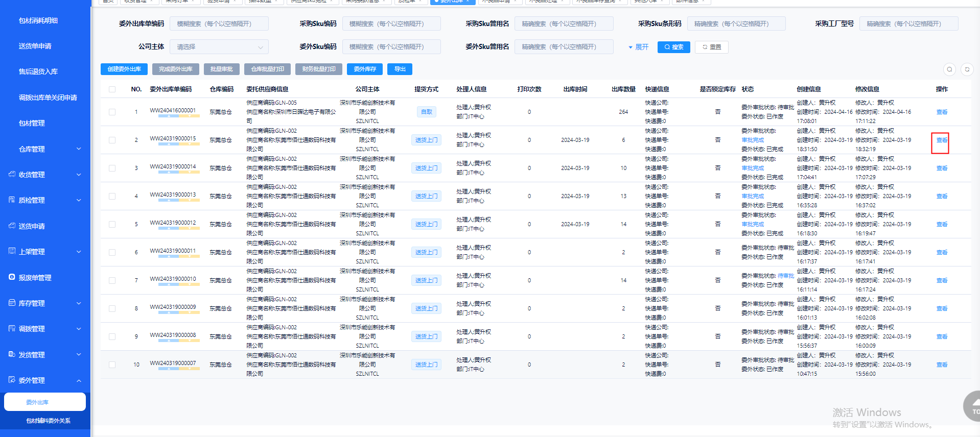
Task: Click the 创建委外出库 button
Action: 124,69
